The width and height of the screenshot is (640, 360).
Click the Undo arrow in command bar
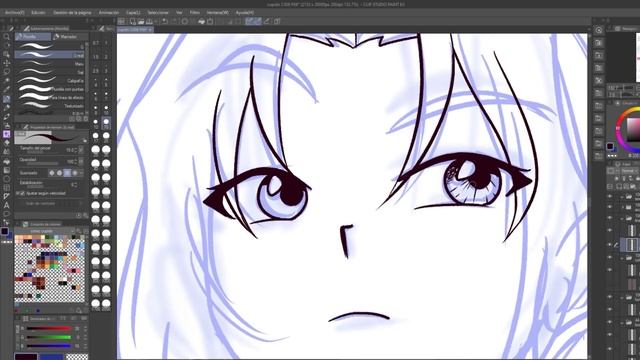[x=164, y=21]
